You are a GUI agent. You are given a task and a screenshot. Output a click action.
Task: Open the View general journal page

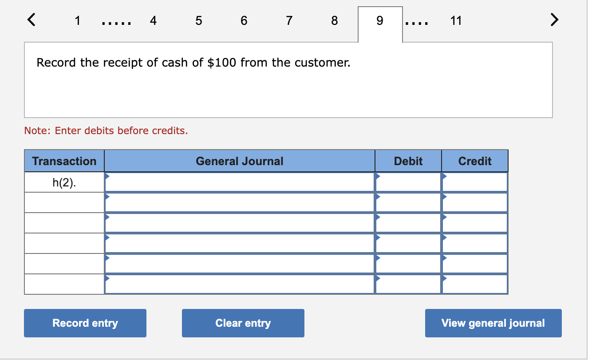coord(493,323)
